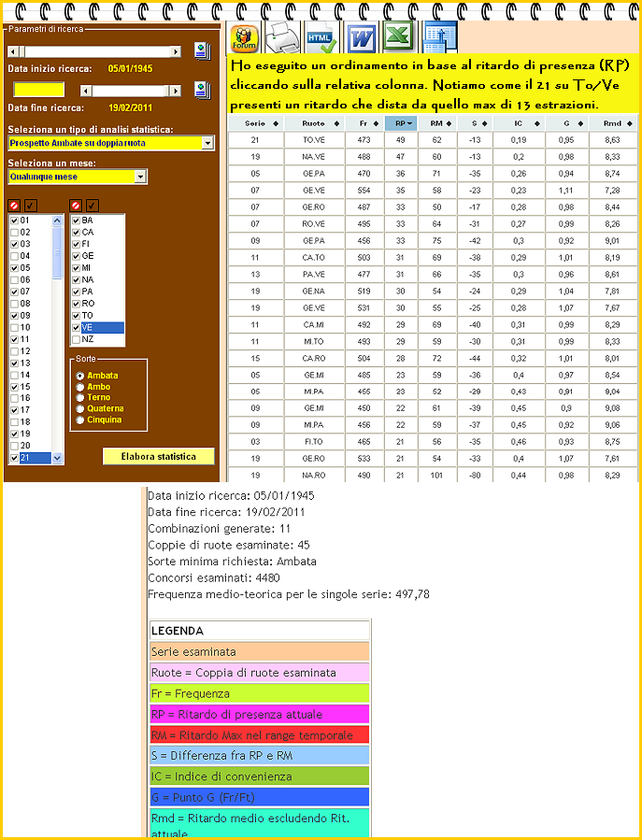Click the LEGENDA heading row

(260, 631)
